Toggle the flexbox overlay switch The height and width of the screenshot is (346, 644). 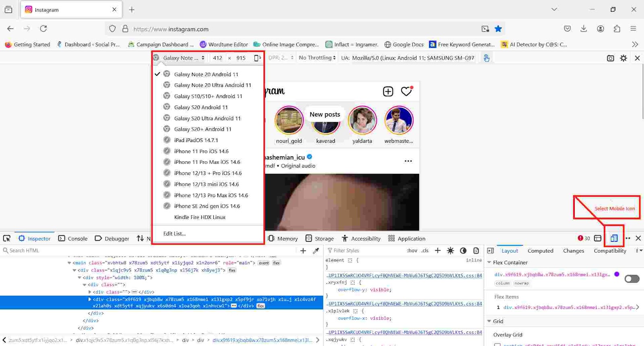click(x=632, y=279)
